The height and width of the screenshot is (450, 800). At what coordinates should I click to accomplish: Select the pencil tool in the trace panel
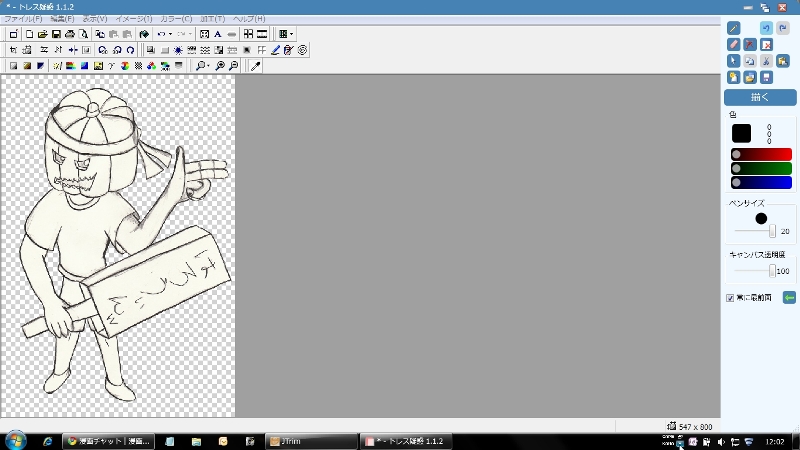733,28
